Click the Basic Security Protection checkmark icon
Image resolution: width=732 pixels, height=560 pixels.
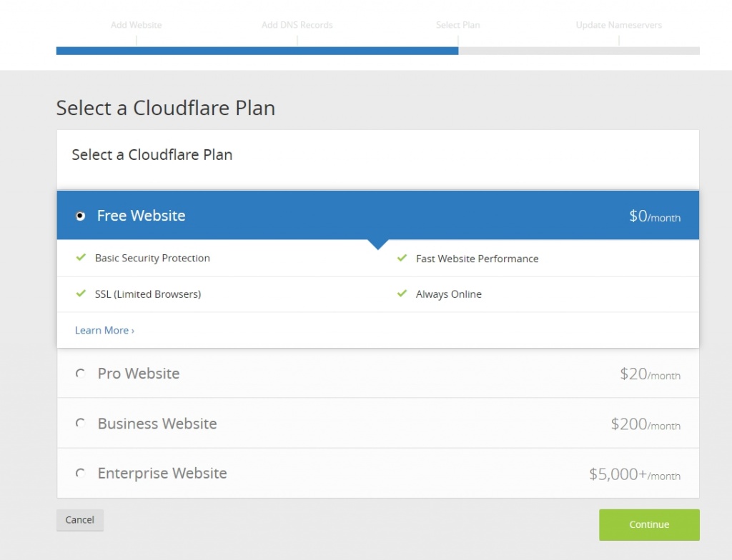(81, 258)
